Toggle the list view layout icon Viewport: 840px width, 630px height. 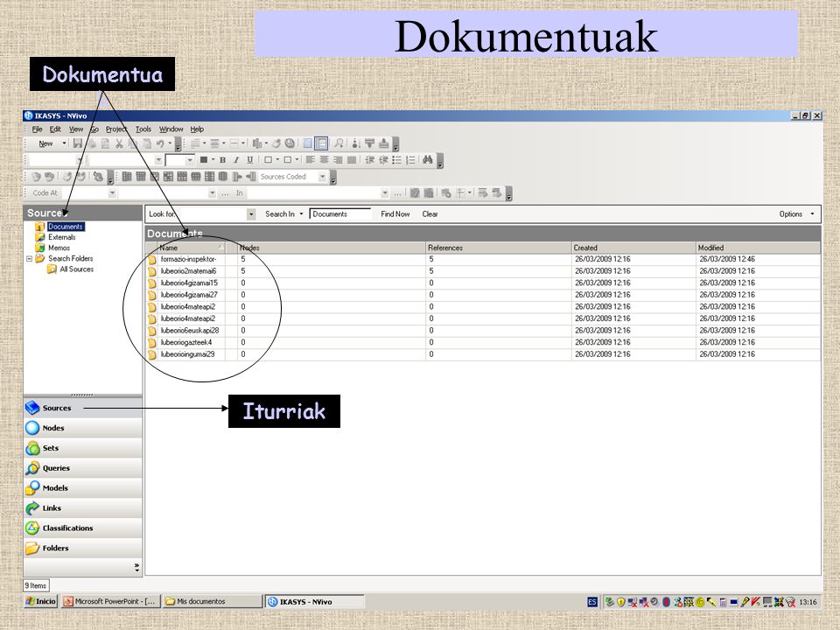click(x=307, y=143)
